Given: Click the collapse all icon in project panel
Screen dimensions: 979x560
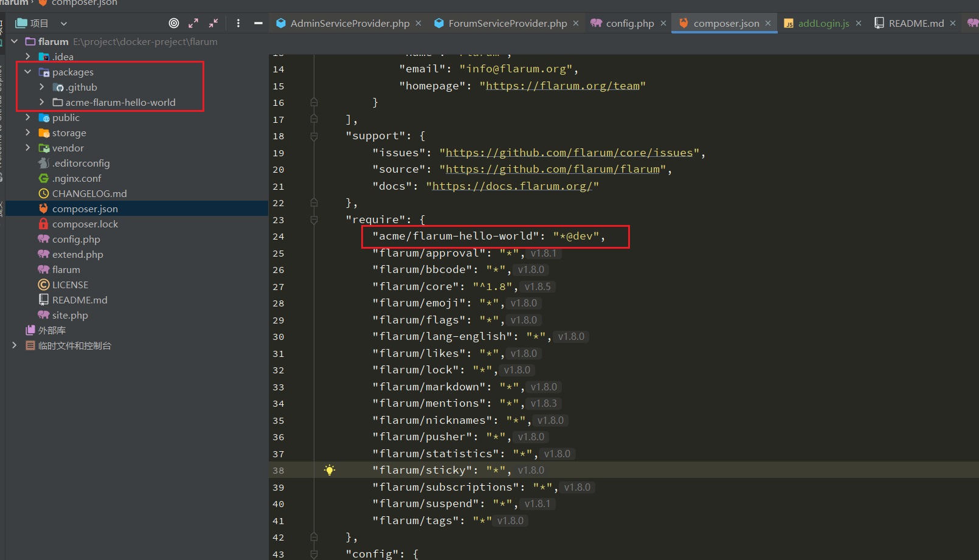Looking at the screenshot, I should click(x=213, y=23).
